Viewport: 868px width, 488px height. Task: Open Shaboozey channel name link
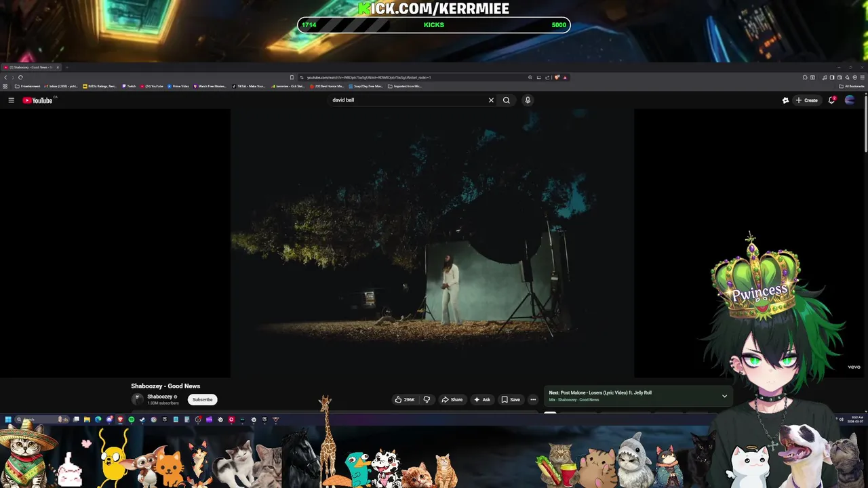[x=160, y=396]
